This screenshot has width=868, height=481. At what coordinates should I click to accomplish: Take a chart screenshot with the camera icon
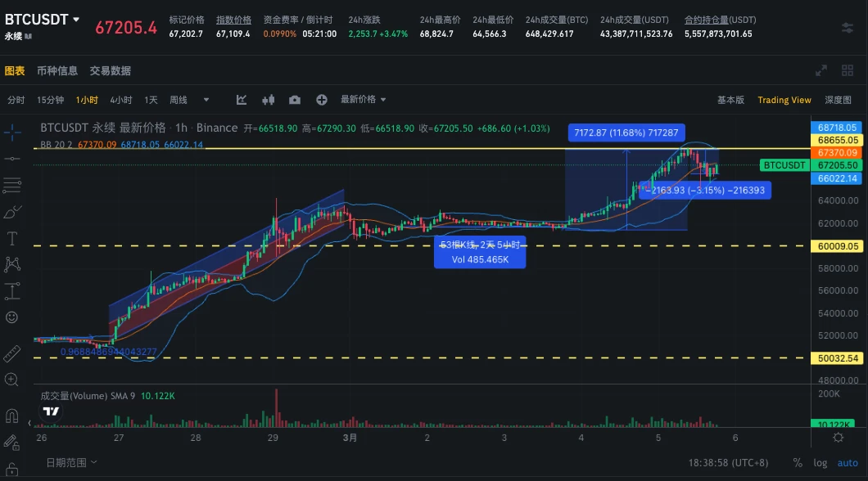[295, 99]
